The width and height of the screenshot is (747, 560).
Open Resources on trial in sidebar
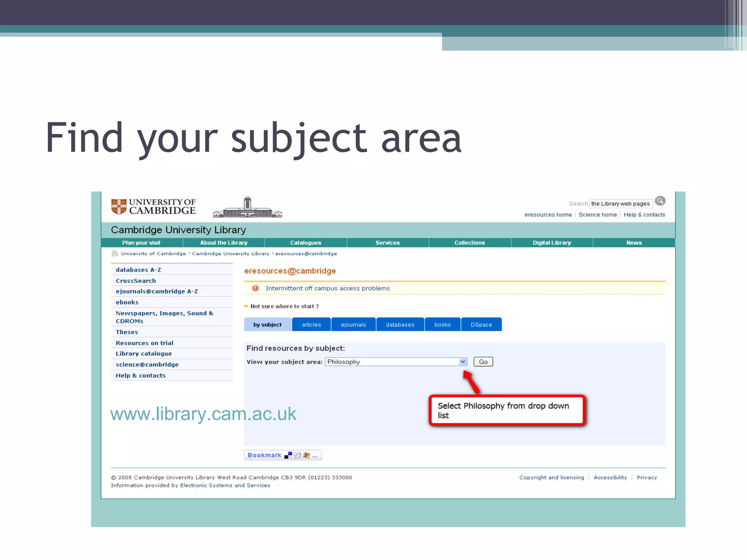tap(144, 343)
